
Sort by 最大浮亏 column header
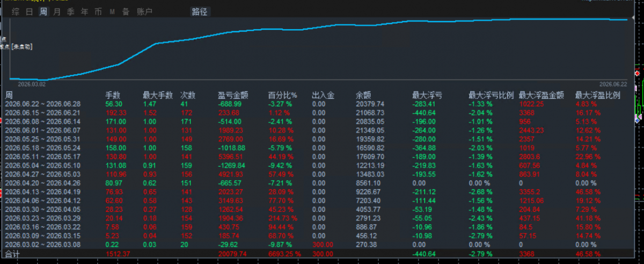[427, 95]
